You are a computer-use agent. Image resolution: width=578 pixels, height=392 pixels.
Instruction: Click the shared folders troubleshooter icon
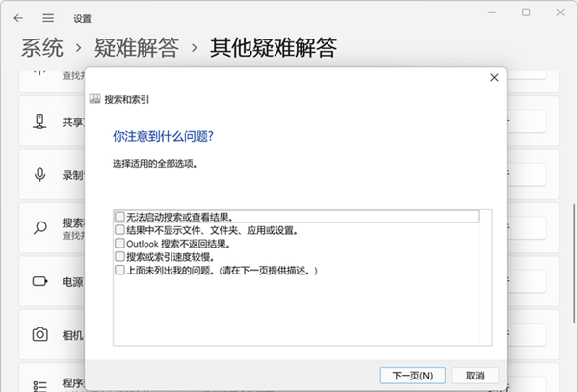pyautogui.click(x=40, y=122)
